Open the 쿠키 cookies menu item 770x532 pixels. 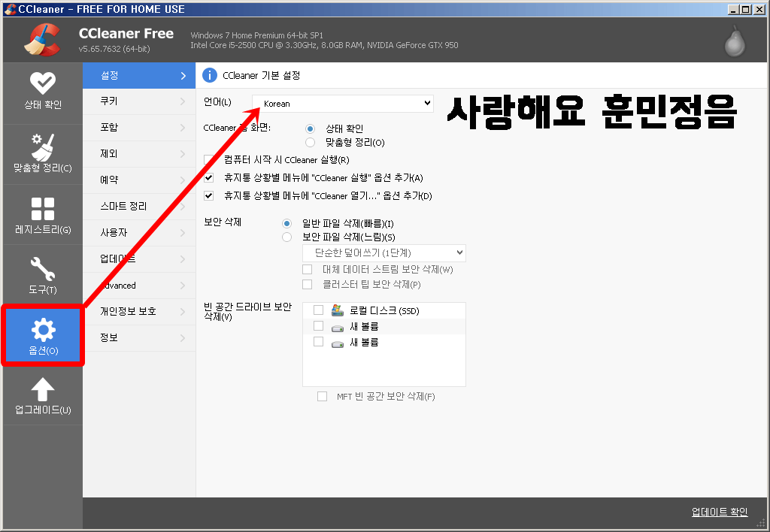pos(139,101)
